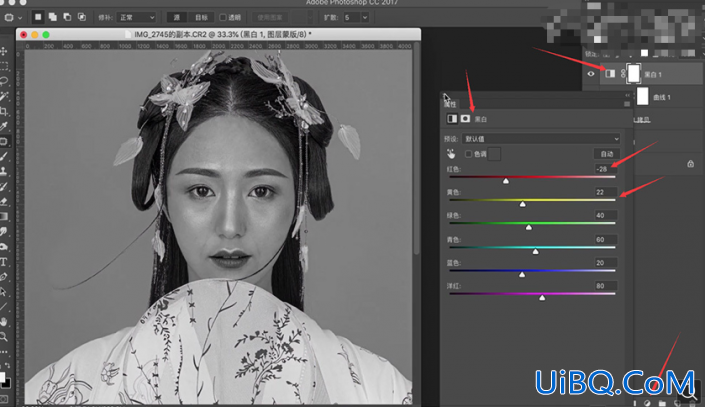Click the 蓝色 (blue) slider handle
Screen dimensions: 705x407
[x=522, y=274]
